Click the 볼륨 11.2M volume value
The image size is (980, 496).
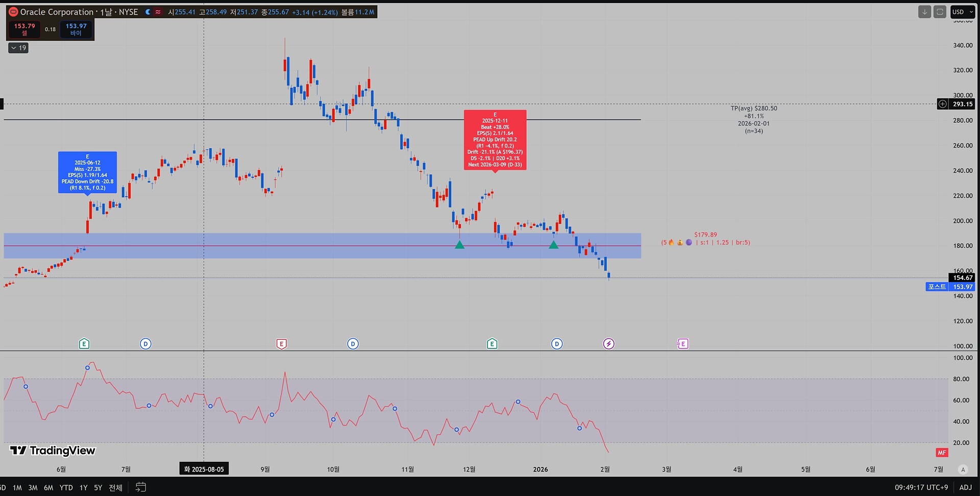[x=358, y=12]
